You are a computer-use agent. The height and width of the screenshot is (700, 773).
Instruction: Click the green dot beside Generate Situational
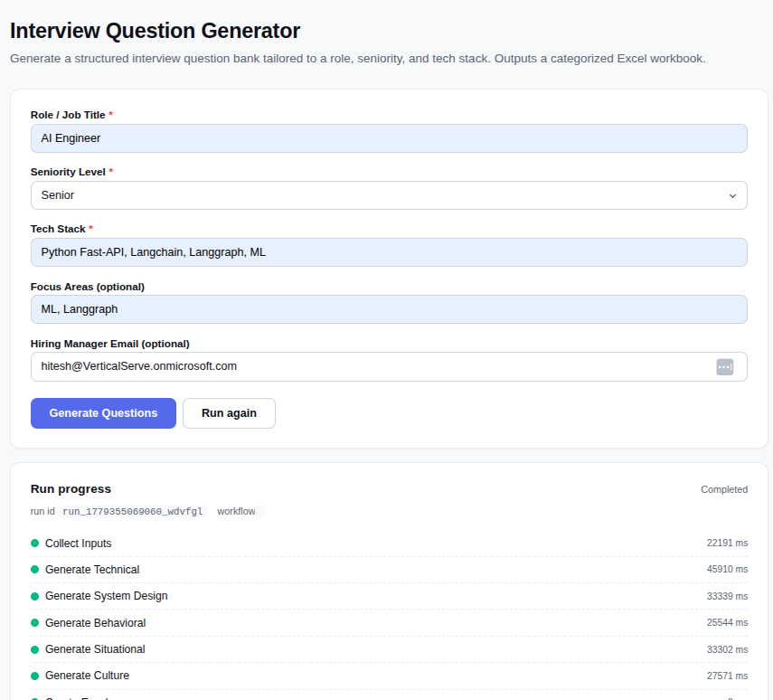[x=35, y=649]
